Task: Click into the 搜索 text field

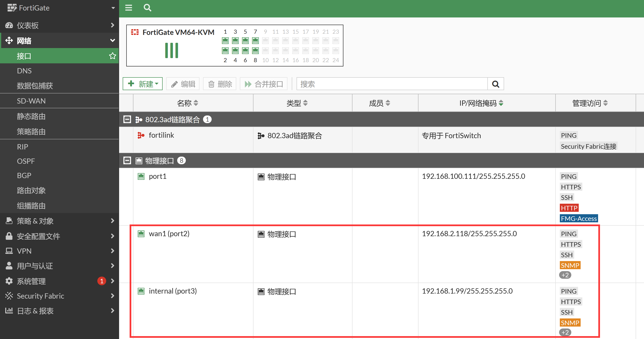Action: [391, 84]
